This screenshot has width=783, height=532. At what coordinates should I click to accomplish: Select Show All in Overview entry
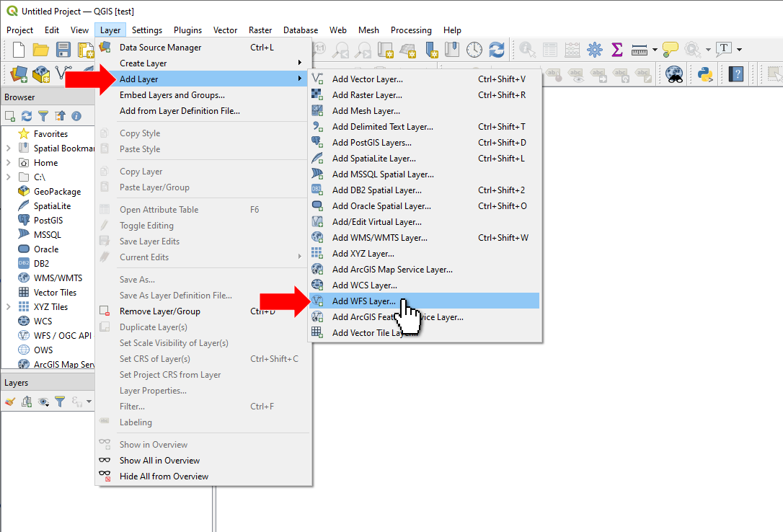[x=203, y=461]
